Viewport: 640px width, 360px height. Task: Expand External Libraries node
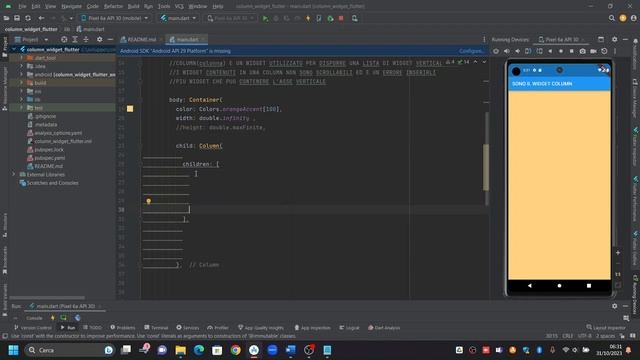pos(14,174)
